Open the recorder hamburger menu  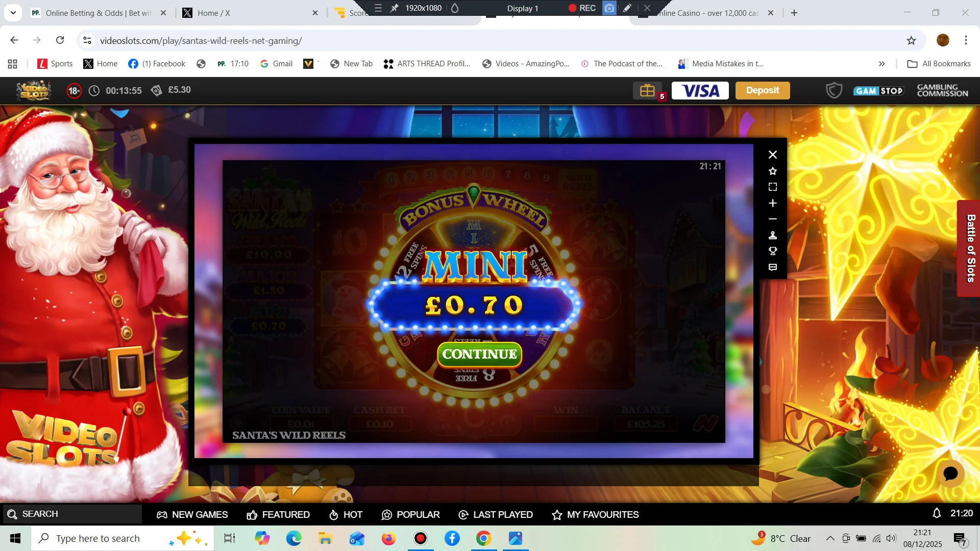pyautogui.click(x=378, y=8)
